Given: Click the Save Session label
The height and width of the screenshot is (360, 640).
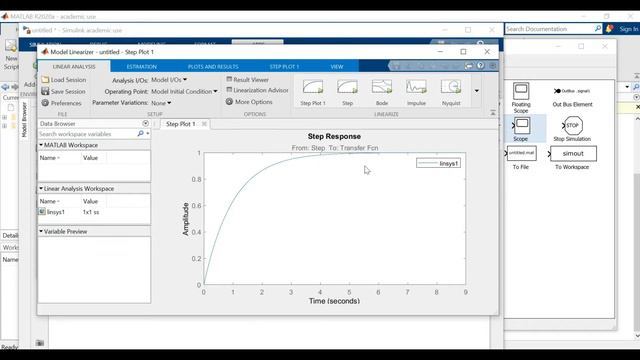Looking at the screenshot, I should 68,91.
